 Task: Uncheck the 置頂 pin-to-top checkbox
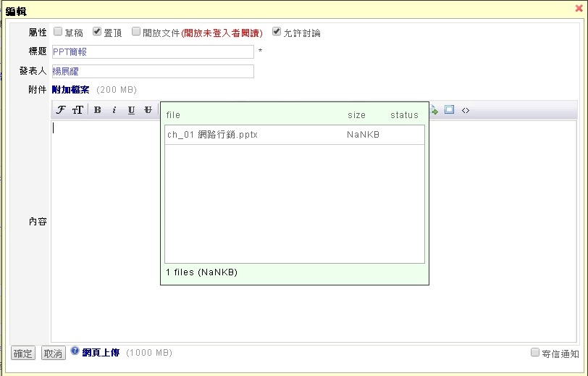[97, 32]
